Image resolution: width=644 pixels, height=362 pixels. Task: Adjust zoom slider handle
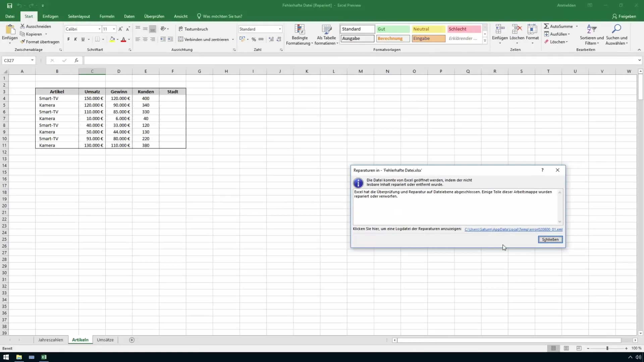point(607,348)
